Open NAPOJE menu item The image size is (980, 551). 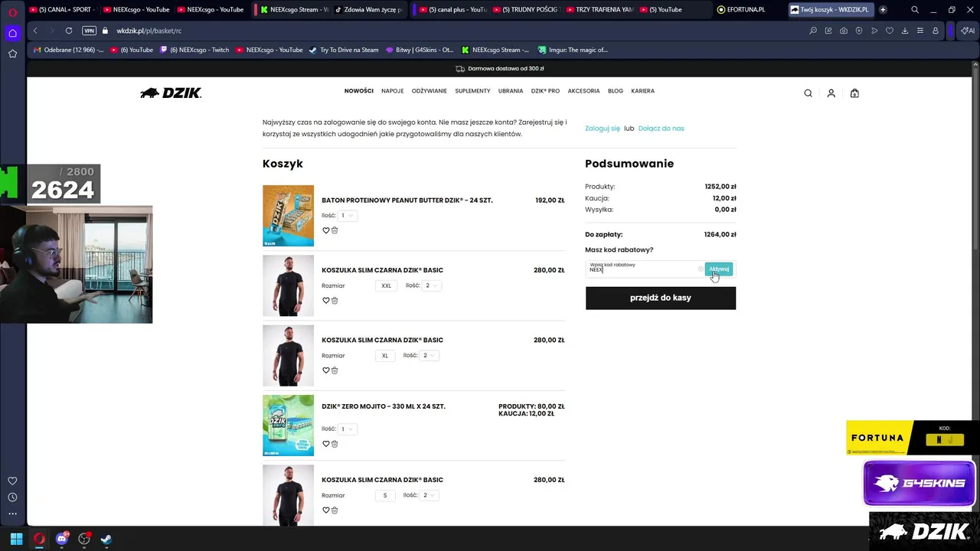(x=392, y=91)
